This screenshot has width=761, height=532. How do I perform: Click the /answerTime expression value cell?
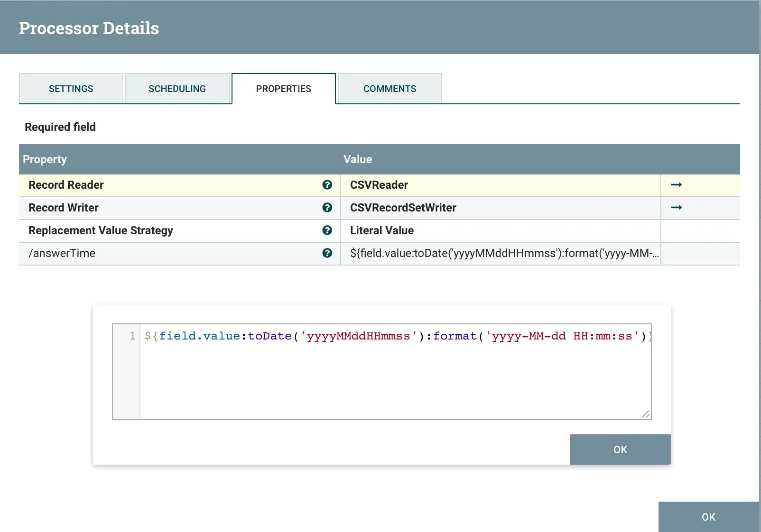[500, 253]
